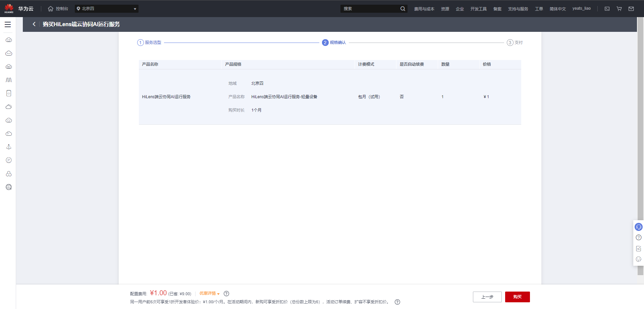Open 支持与服务 menu
This screenshot has height=309, width=644.
coord(518,9)
